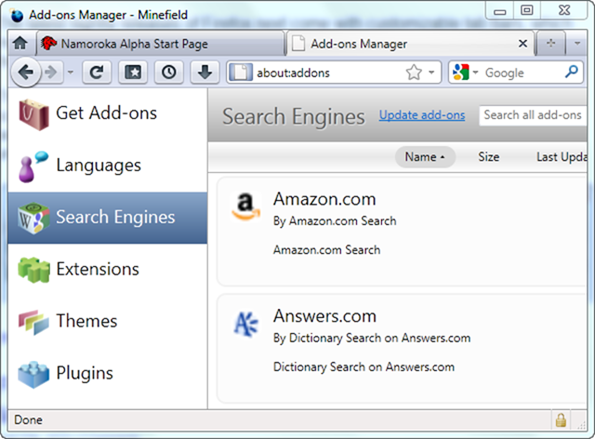Viewport: 595px width, 439px height.
Task: Open the Extensions category
Action: point(107,269)
